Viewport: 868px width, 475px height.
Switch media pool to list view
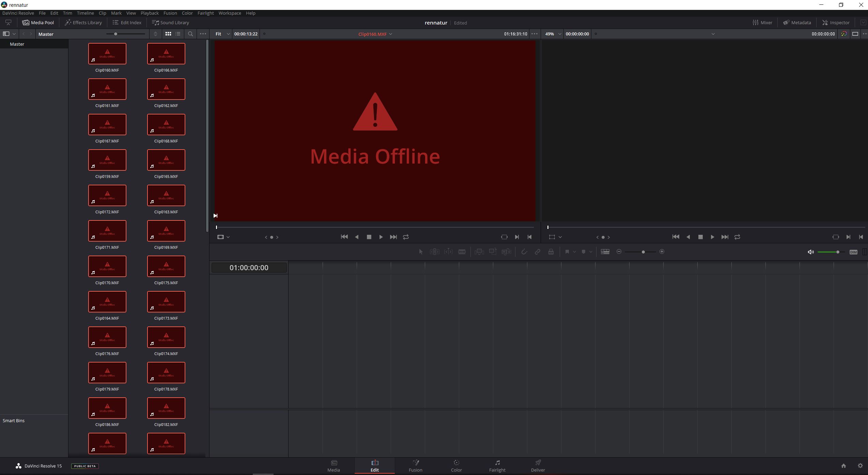click(178, 34)
